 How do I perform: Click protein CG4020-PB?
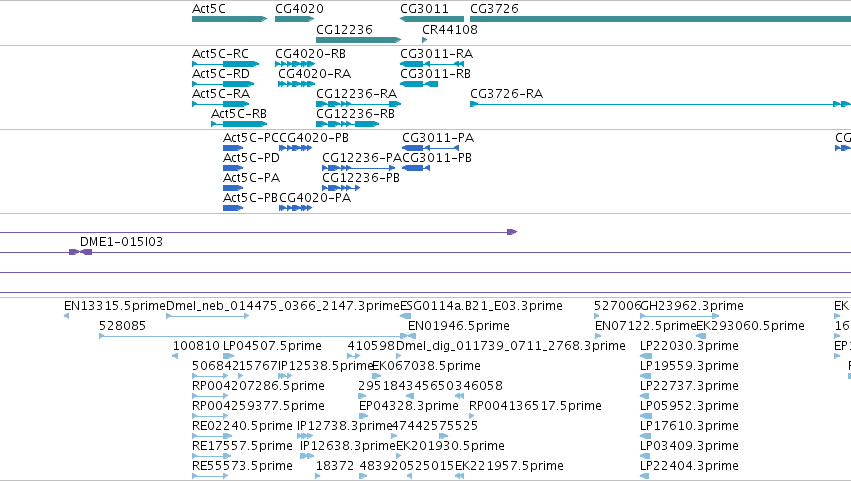tap(296, 148)
